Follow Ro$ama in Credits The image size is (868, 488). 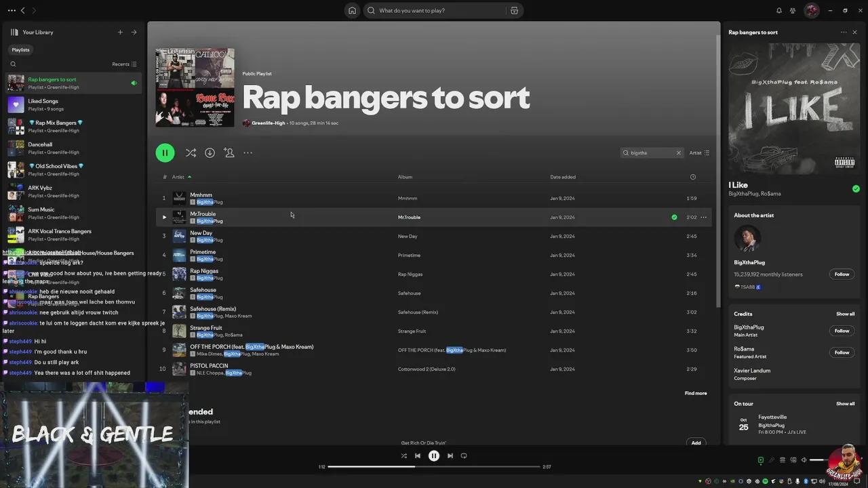pos(842,352)
